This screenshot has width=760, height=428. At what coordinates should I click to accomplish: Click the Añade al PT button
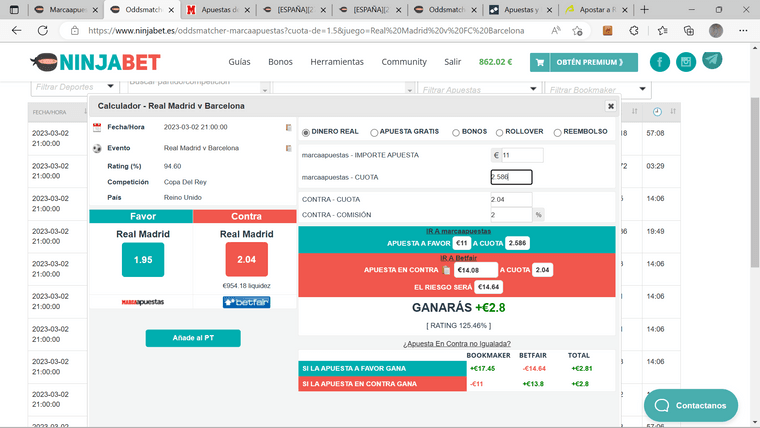pyautogui.click(x=193, y=338)
